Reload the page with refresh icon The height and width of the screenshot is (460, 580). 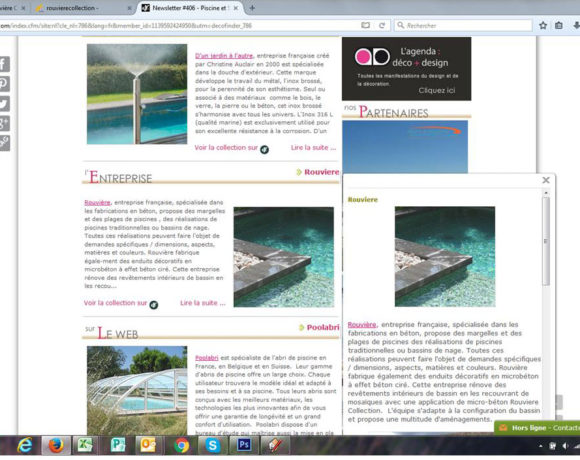click(382, 26)
